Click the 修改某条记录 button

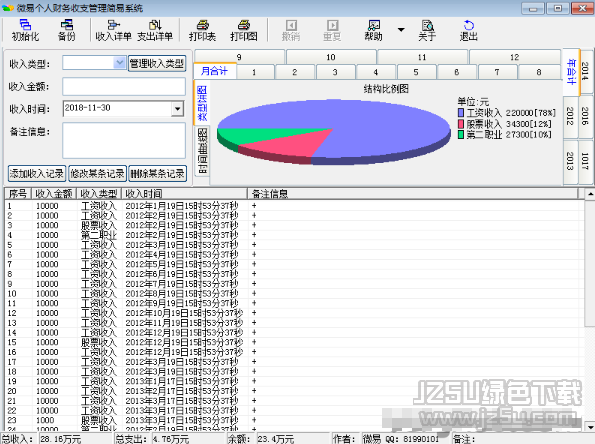[x=97, y=174]
